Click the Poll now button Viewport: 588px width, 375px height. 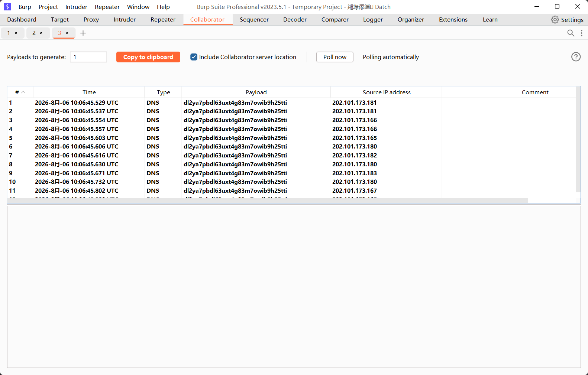click(335, 57)
